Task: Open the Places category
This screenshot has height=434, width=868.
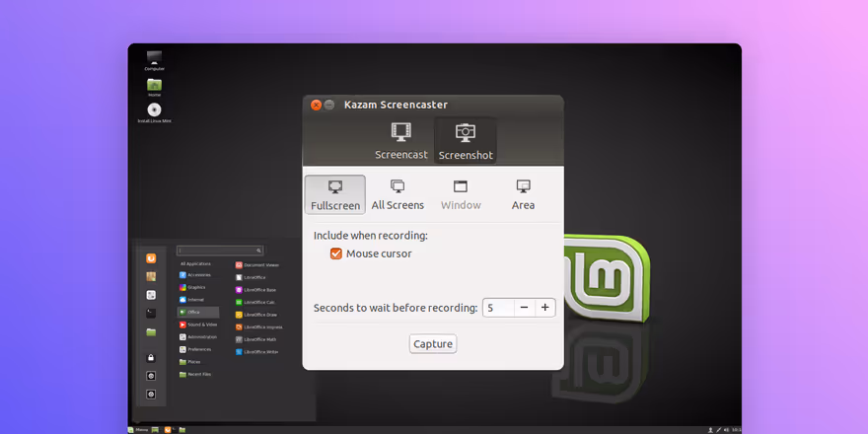Action: pyautogui.click(x=189, y=361)
